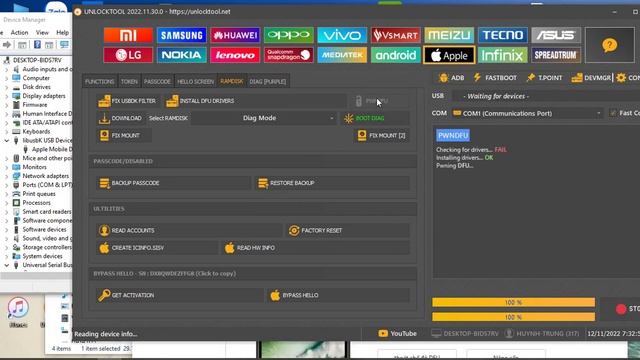Select the ASUS brand tile
This screenshot has width=640, height=360.
(x=556, y=35)
